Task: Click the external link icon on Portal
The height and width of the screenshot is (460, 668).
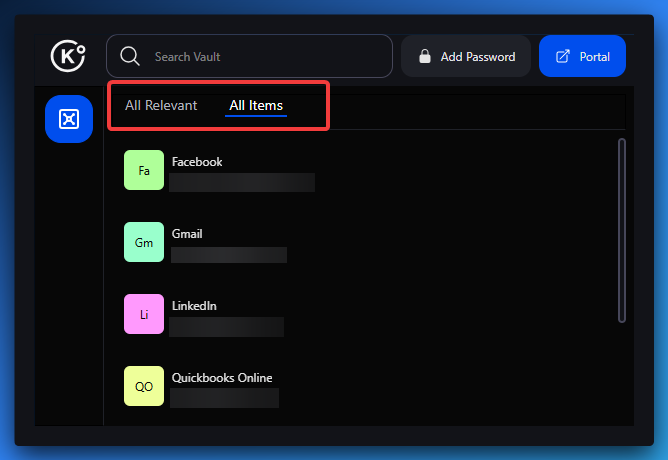Action: (x=562, y=57)
